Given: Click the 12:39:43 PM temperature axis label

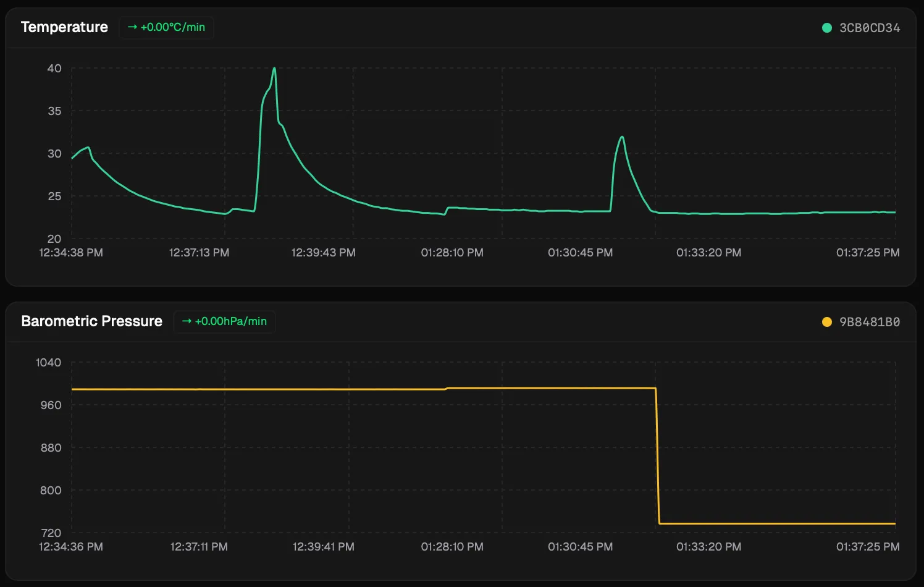Looking at the screenshot, I should [323, 253].
